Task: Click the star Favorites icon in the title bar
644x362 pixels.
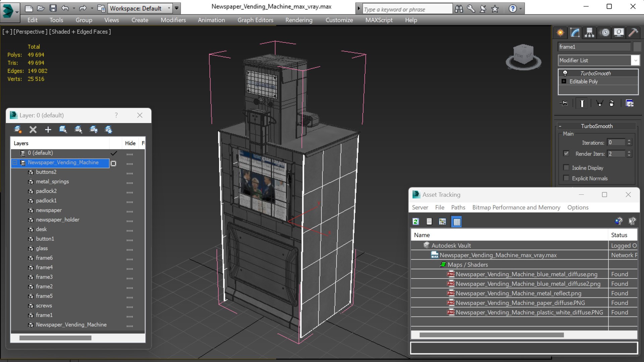Action: (x=495, y=9)
